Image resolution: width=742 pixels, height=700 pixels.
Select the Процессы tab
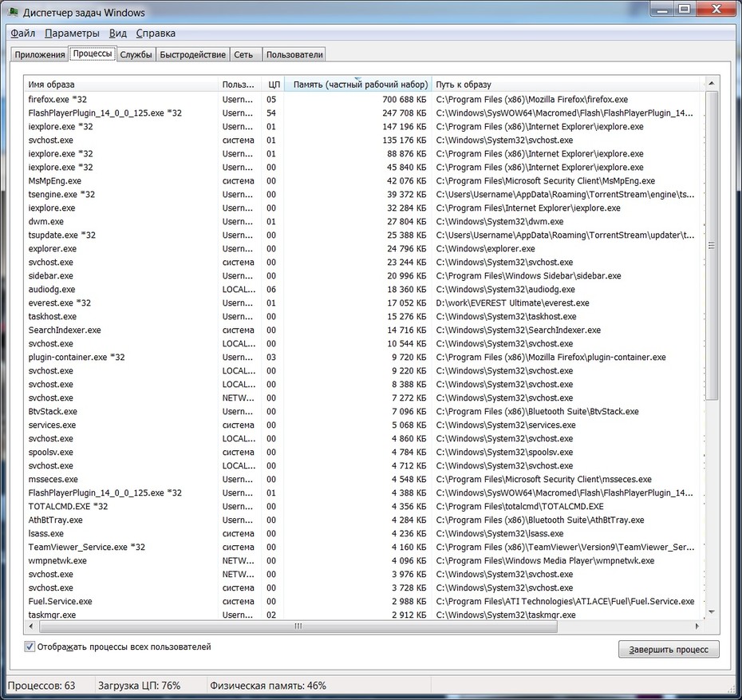click(x=93, y=53)
